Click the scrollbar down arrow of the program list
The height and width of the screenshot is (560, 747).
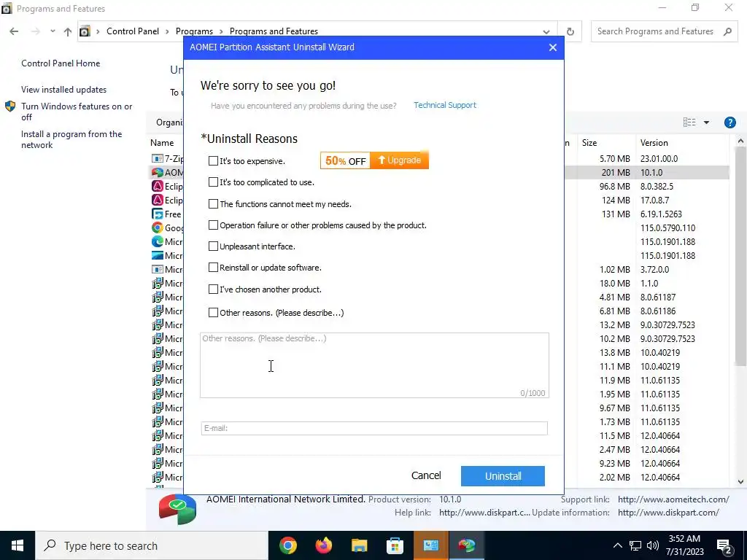click(740, 482)
